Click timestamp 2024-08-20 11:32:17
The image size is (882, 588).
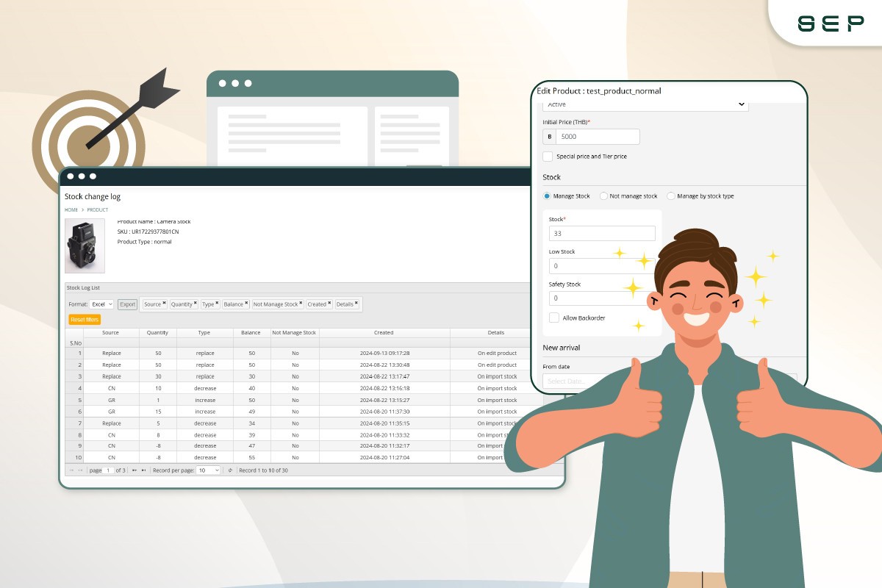pos(384,446)
